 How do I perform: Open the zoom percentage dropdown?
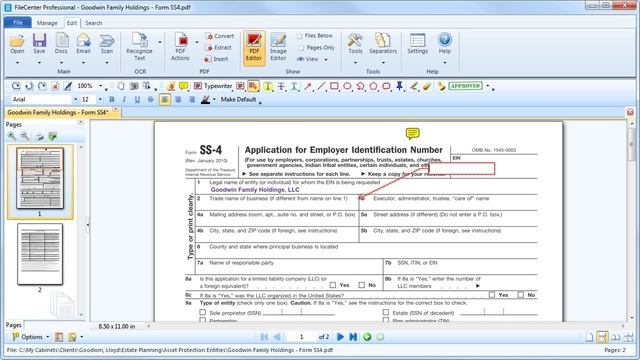101,86
